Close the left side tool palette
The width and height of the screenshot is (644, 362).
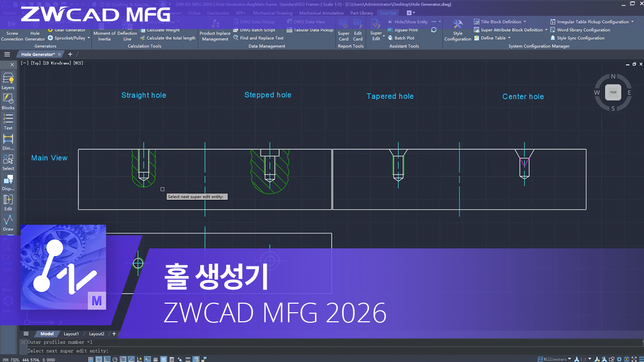coord(13,65)
